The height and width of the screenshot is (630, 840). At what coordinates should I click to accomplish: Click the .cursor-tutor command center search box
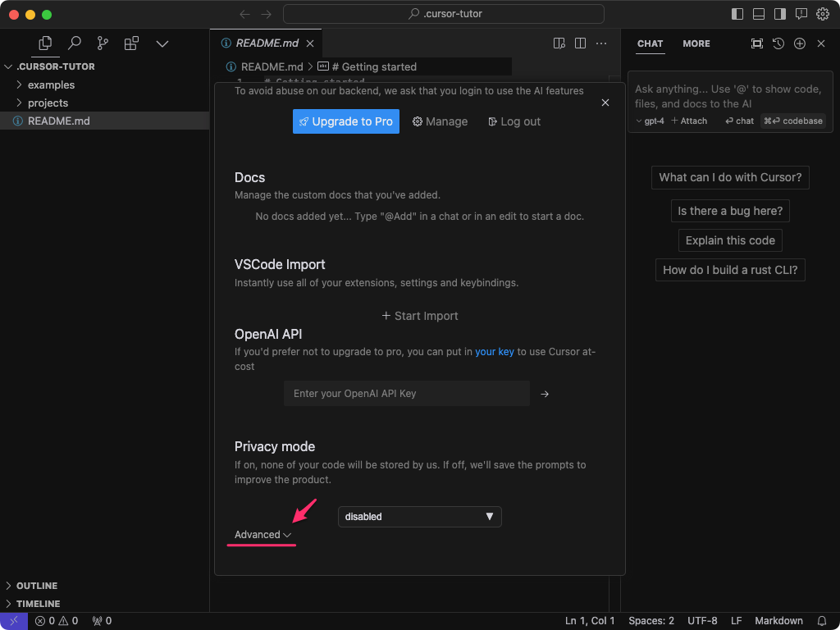point(444,14)
